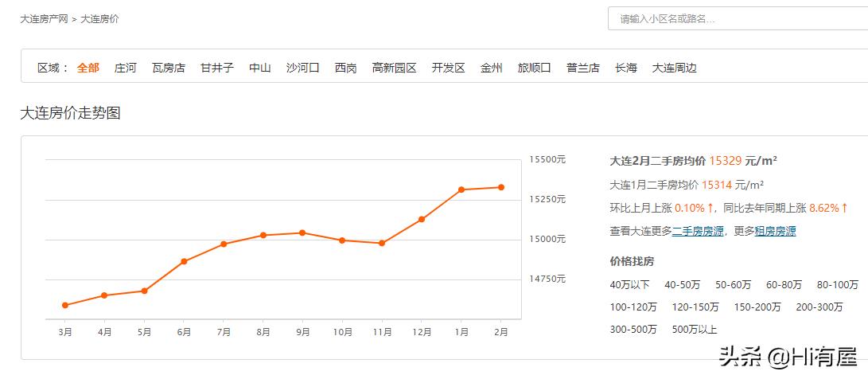Viewport: 868px width, 379px height.
Task: Pick the 旅顺口 region filter
Action: [x=534, y=68]
